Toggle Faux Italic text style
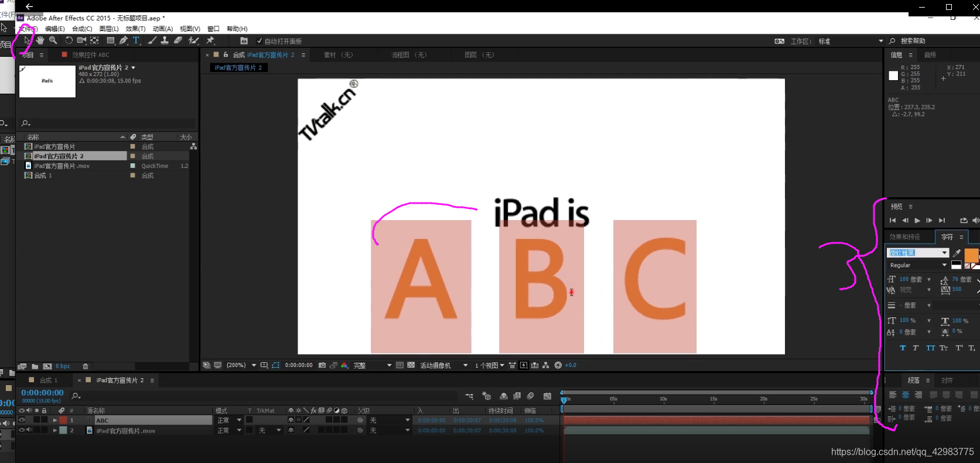 [916, 348]
